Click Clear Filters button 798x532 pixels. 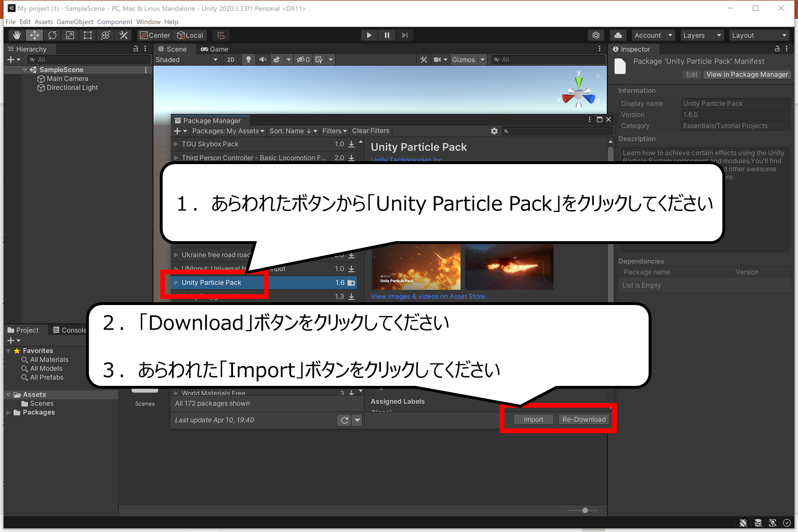[371, 131]
